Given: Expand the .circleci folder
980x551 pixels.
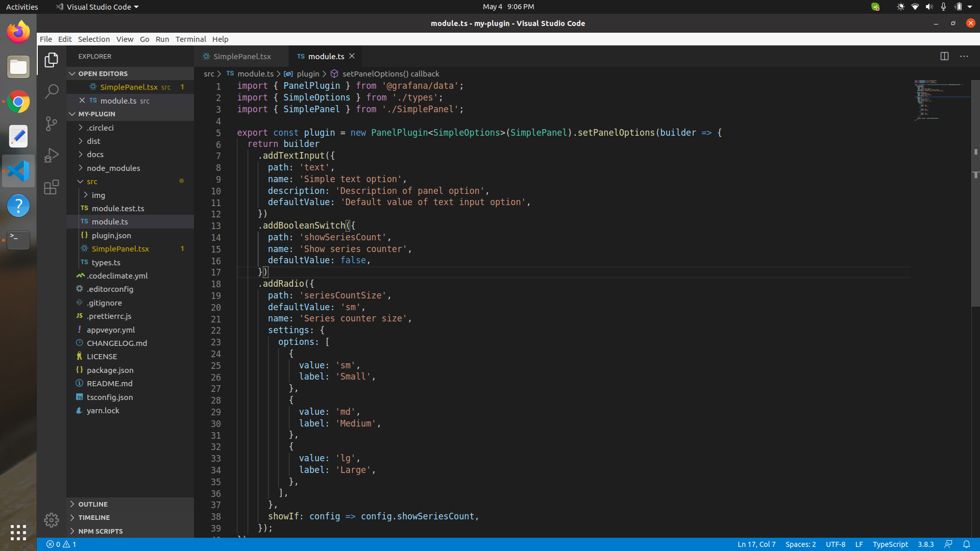Looking at the screenshot, I should 130,128.
